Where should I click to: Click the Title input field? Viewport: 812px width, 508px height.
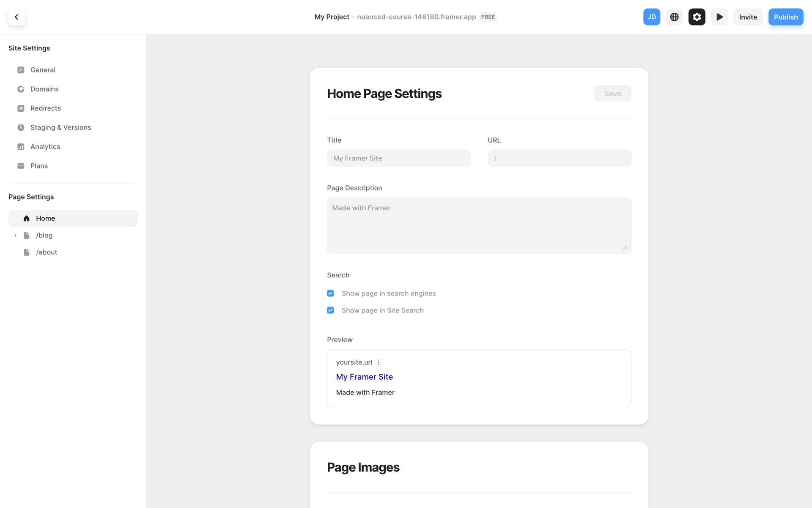point(398,158)
